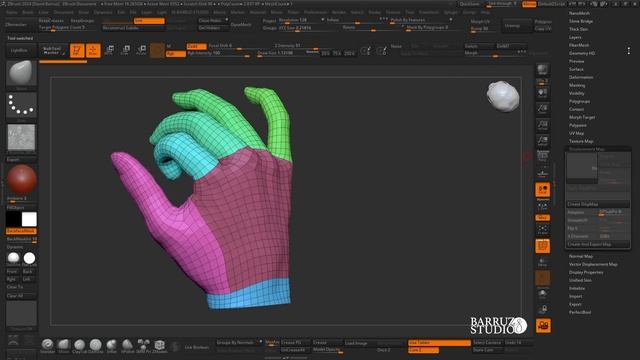Open the Render menu
The width and height of the screenshot is (640, 360).
[x=339, y=13]
